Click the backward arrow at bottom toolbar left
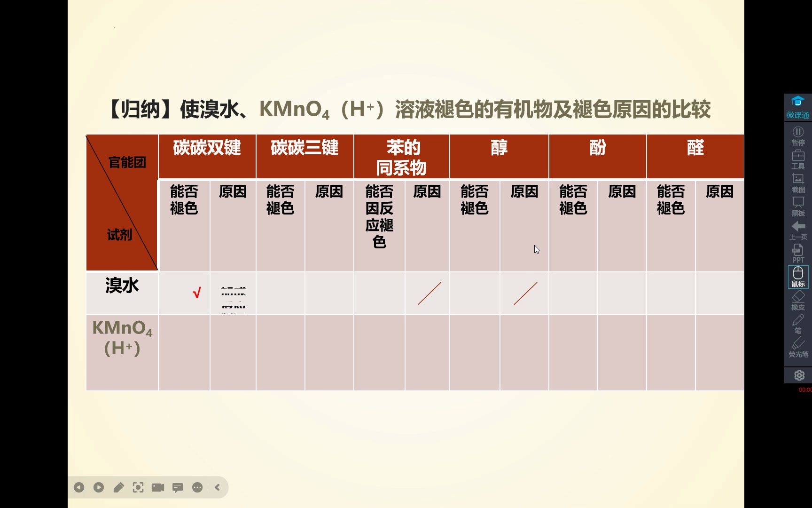This screenshot has height=508, width=812. [x=79, y=488]
